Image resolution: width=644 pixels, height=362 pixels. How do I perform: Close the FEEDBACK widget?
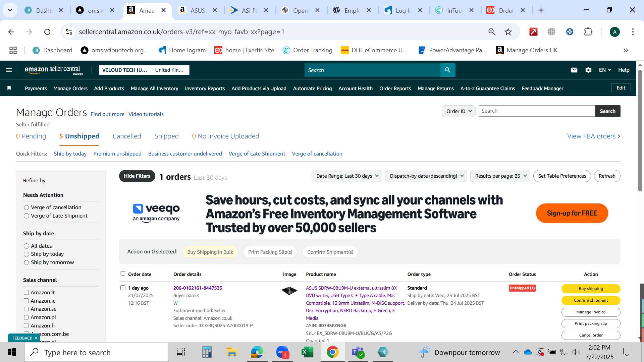pos(36,338)
